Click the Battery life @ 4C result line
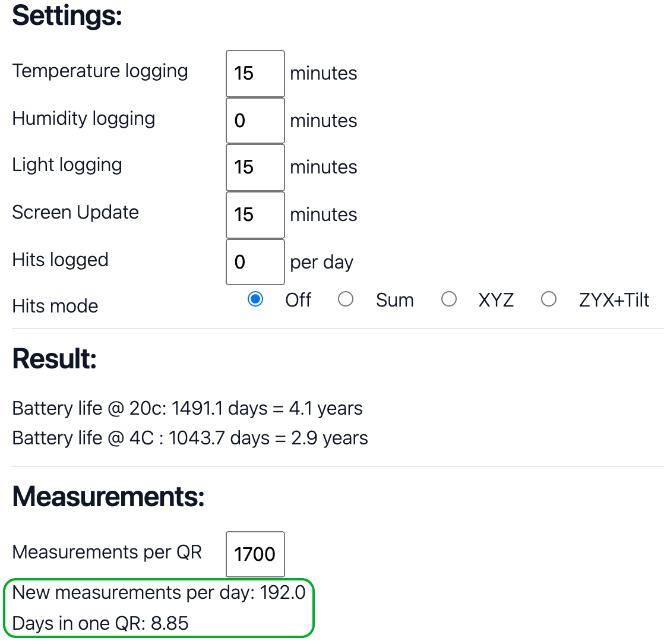Image resolution: width=664 pixels, height=644 pixels. click(190, 438)
